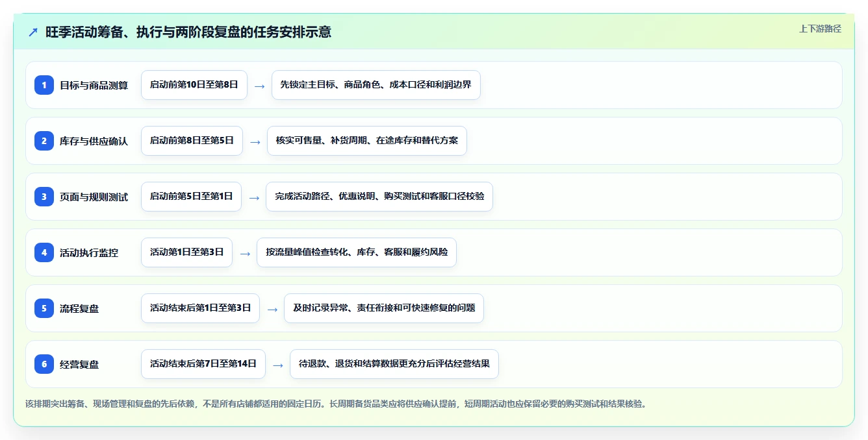Click the arrow after 启动前第8日至第5日
Screen dimensions: 868x440
click(255, 141)
